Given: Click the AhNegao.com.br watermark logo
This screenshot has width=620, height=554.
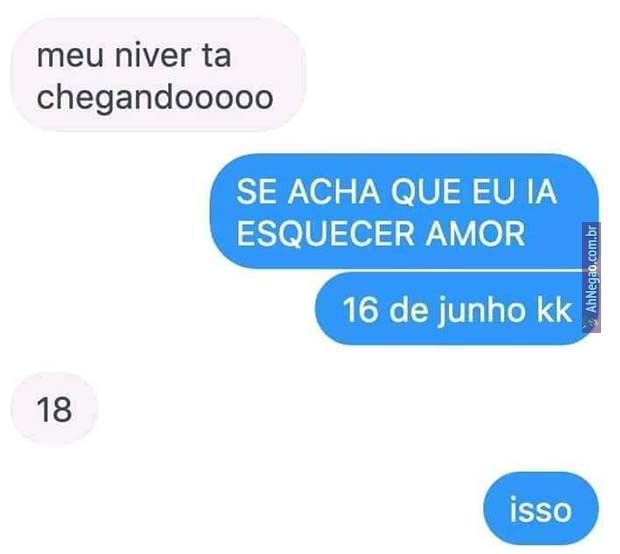Looking at the screenshot, I should pos(592,324).
